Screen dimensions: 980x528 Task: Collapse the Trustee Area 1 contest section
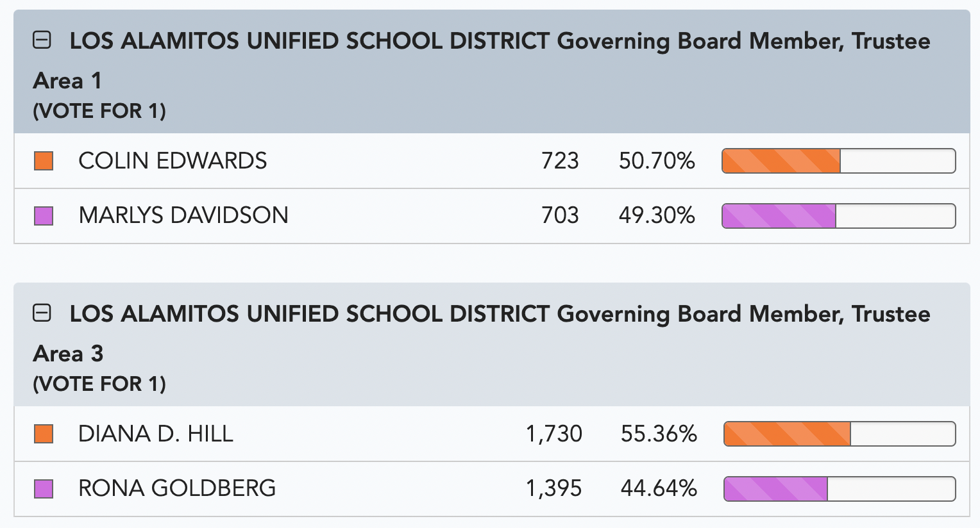[42, 41]
